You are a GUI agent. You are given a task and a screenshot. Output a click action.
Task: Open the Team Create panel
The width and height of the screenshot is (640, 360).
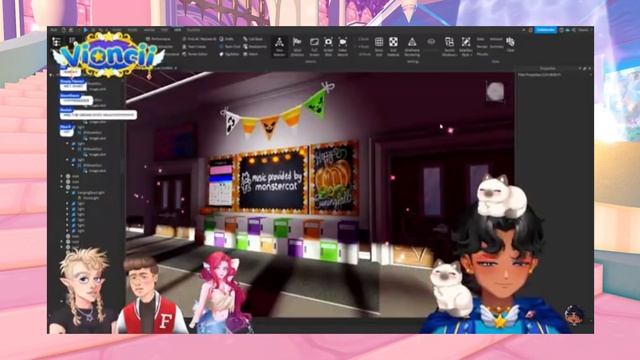[194, 47]
